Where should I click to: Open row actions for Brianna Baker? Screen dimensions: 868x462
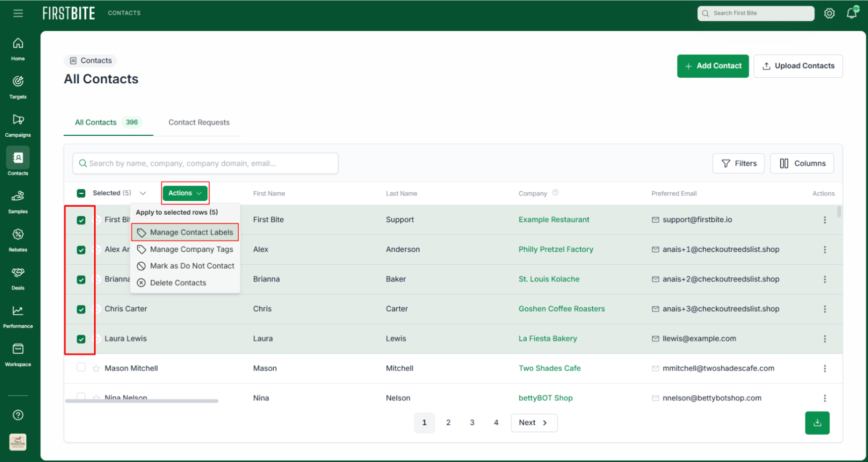click(825, 279)
